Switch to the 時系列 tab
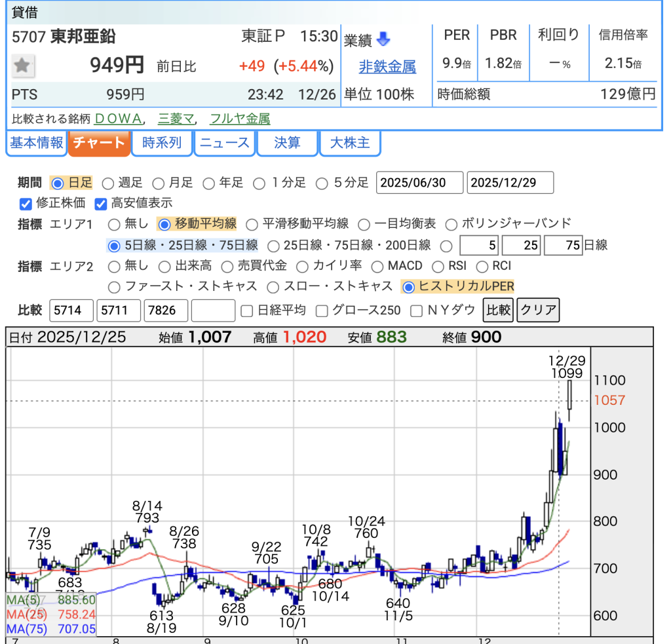671x644 pixels. coord(162,143)
